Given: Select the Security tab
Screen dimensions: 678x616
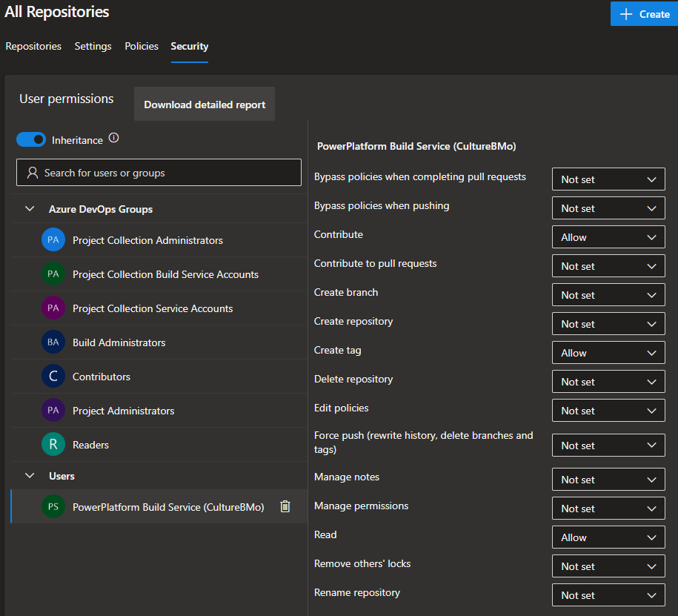Looking at the screenshot, I should [190, 46].
